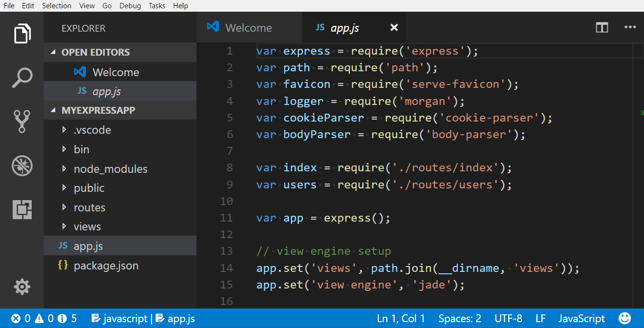Image resolution: width=644 pixels, height=328 pixels.
Task: Click the errors and warnings status indicator
Action: (x=44, y=319)
